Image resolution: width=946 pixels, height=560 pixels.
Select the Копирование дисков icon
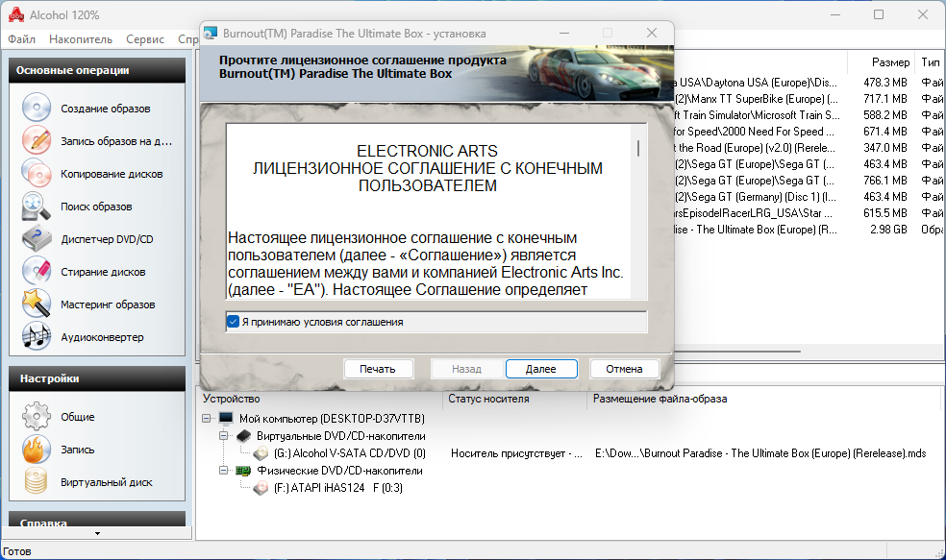click(37, 174)
